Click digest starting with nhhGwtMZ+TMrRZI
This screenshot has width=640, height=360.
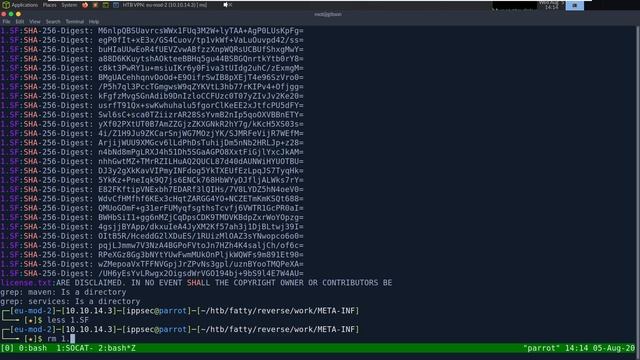[x=200, y=162]
